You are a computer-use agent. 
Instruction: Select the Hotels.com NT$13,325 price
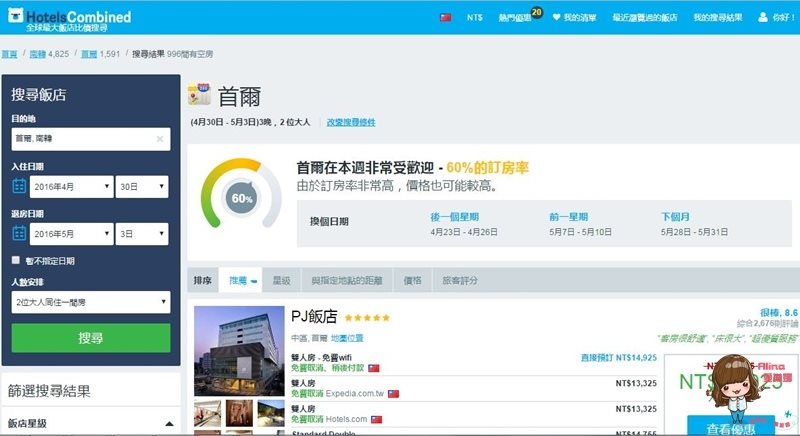point(636,409)
